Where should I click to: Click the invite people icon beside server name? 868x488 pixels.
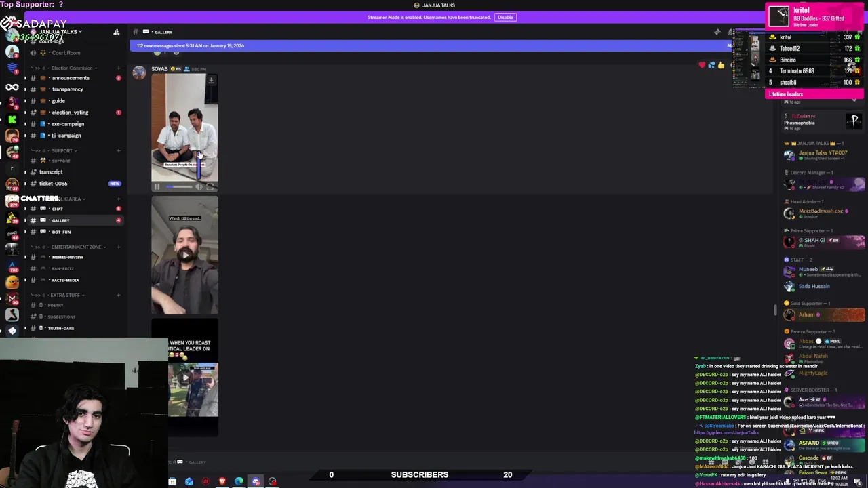pos(116,32)
